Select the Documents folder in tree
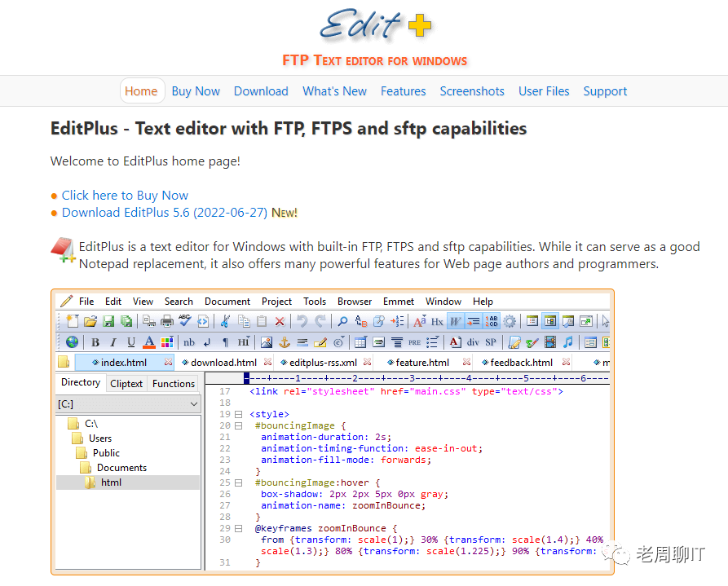Image resolution: width=728 pixels, height=586 pixels. point(121,468)
